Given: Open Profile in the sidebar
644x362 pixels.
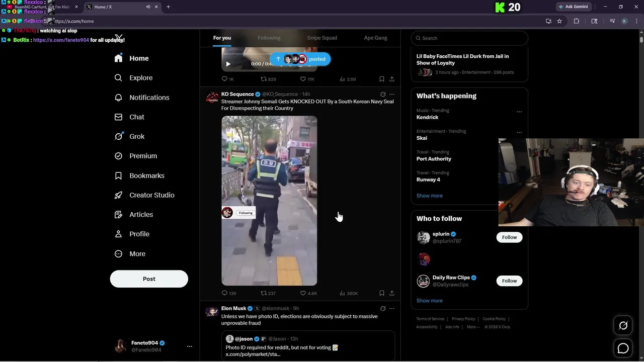Looking at the screenshot, I should point(132,234).
